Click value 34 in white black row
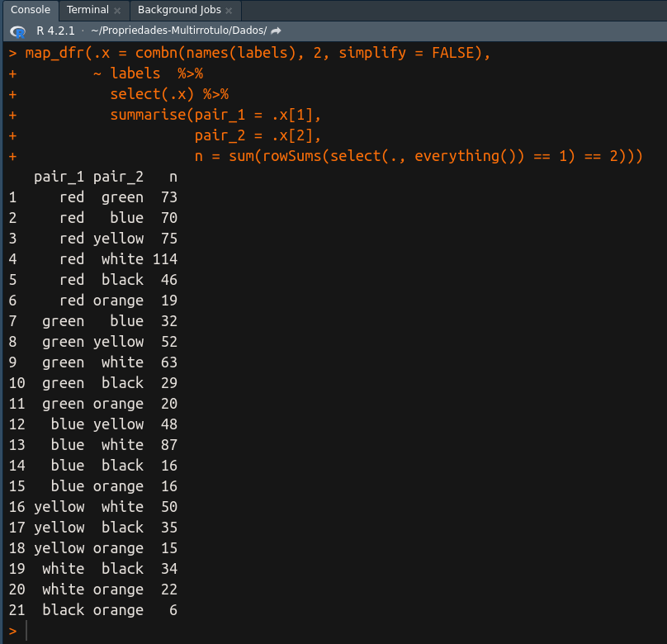This screenshot has height=644, width=667. point(169,569)
